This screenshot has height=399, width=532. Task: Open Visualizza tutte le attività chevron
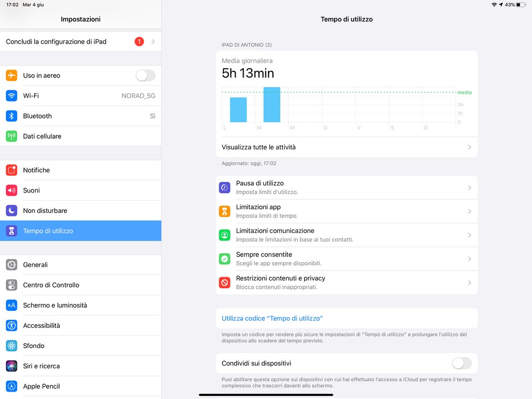(x=470, y=147)
